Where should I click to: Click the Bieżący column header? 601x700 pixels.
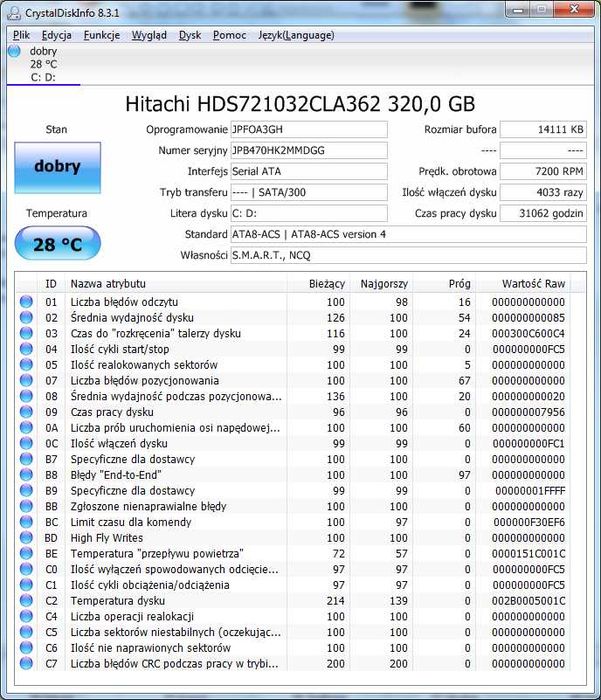coord(319,283)
